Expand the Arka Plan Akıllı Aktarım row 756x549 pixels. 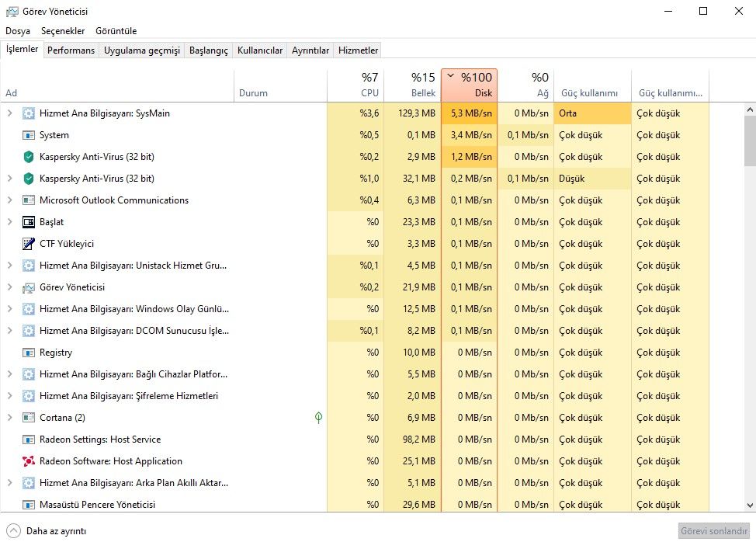coord(9,482)
